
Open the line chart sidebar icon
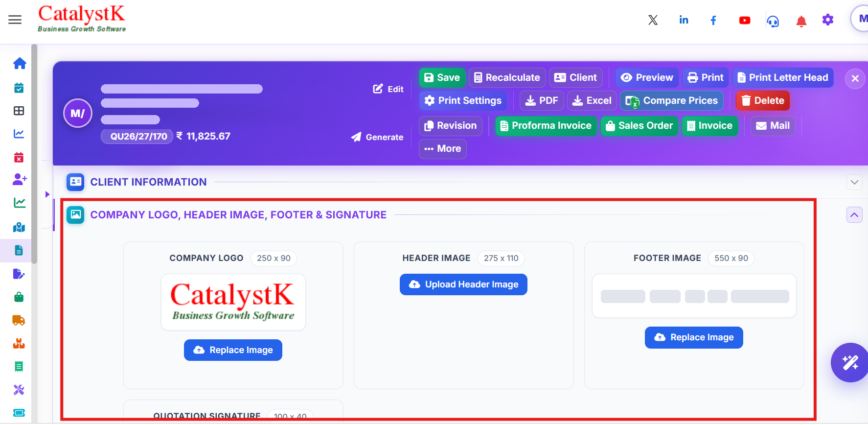[19, 133]
